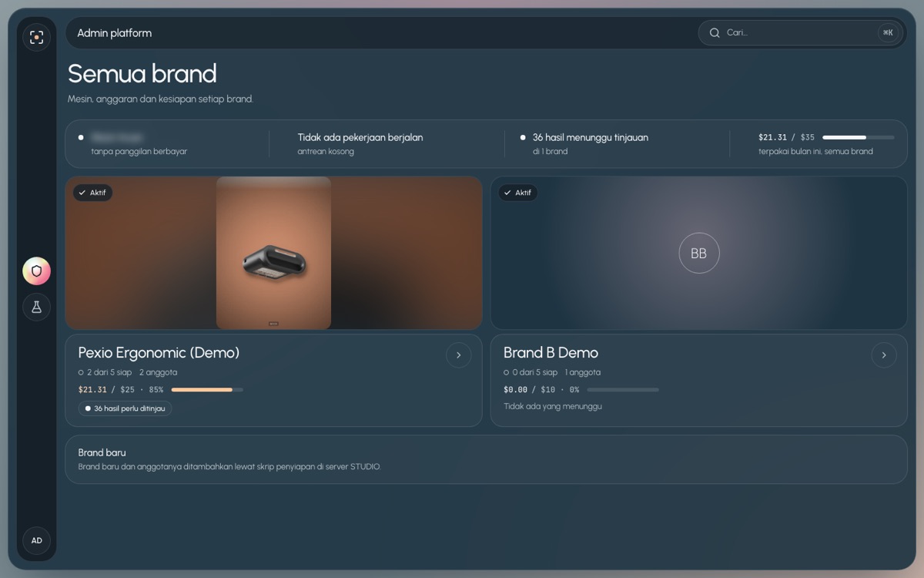Click the antrean kosong subtext

coord(326,151)
